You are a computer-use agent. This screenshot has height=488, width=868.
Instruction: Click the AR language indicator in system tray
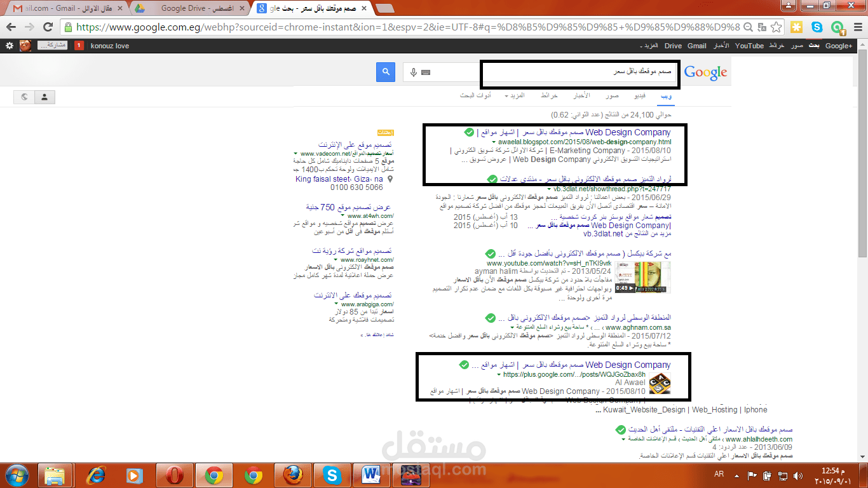pos(719,475)
